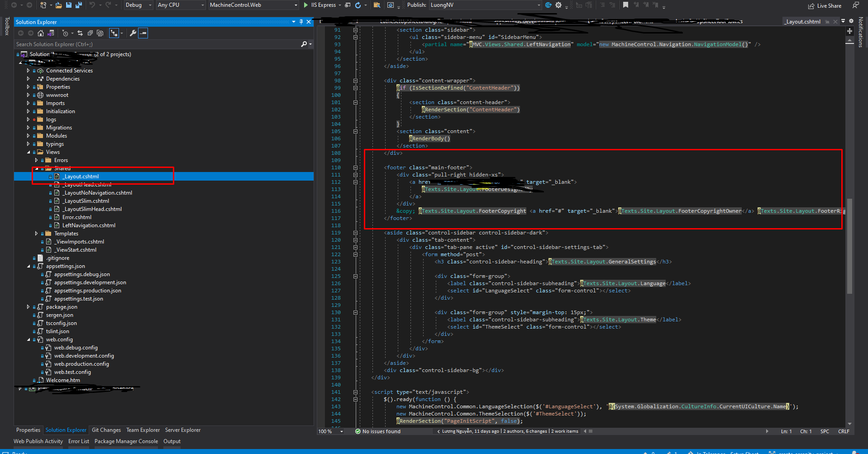Toggle Preview Selected Items button

pyautogui.click(x=143, y=33)
